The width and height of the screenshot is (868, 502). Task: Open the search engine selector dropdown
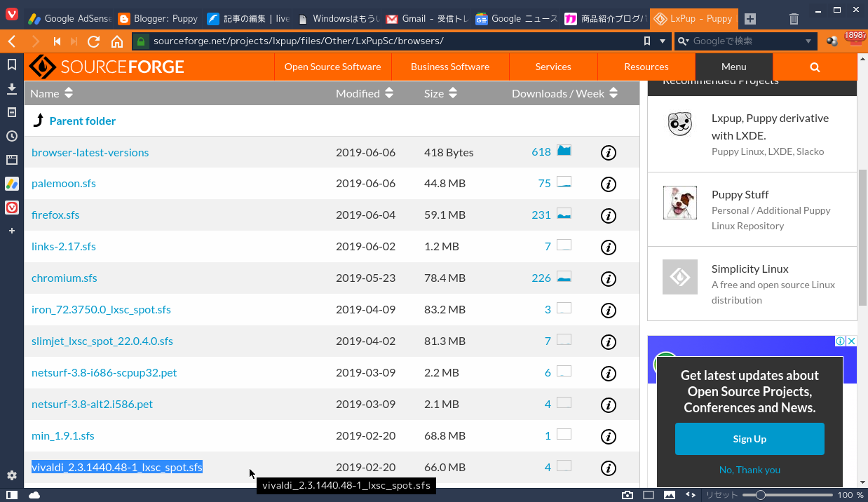(x=683, y=41)
